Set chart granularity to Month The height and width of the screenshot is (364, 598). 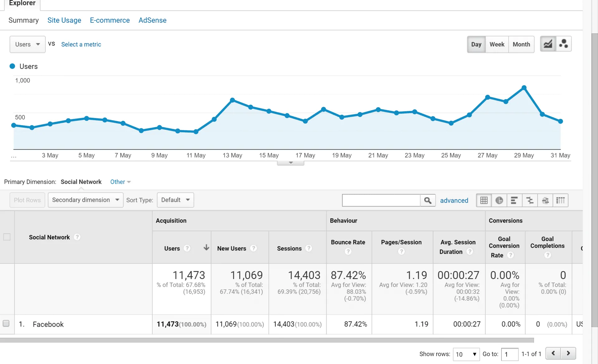point(521,44)
